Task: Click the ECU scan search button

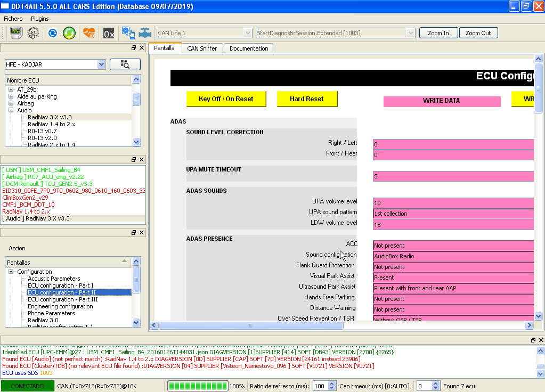Action: click(125, 64)
